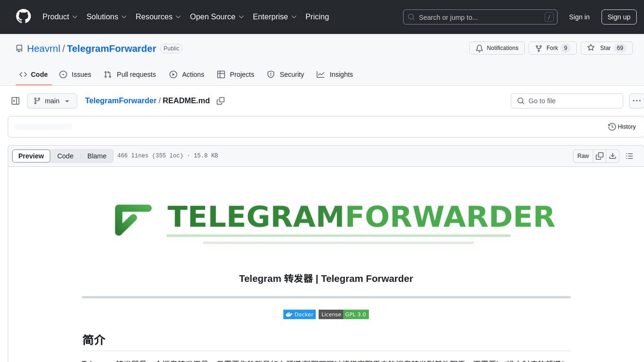The height and width of the screenshot is (362, 644).
Task: Click the License GPL 3.0 badge
Action: (344, 314)
